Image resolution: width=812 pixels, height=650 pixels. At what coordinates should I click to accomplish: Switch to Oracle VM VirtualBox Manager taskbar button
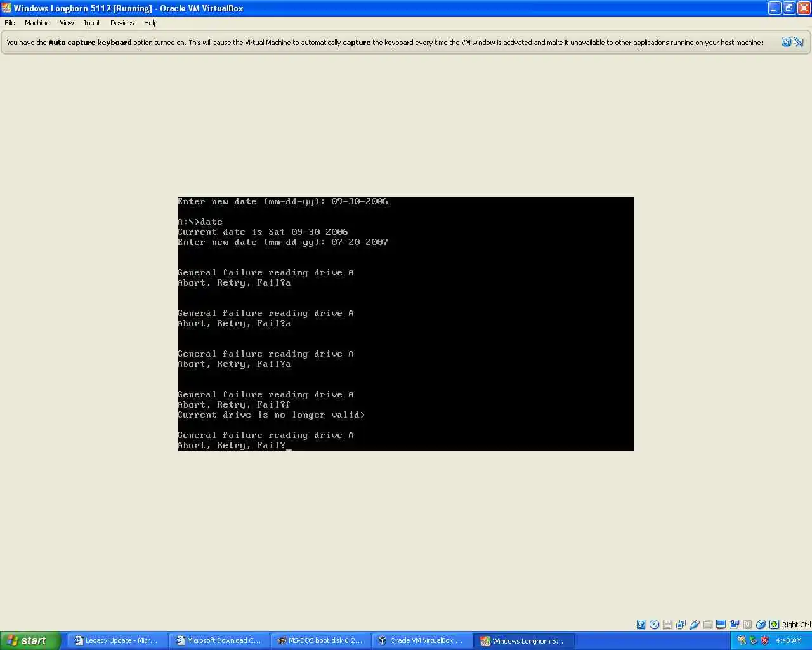(x=422, y=640)
